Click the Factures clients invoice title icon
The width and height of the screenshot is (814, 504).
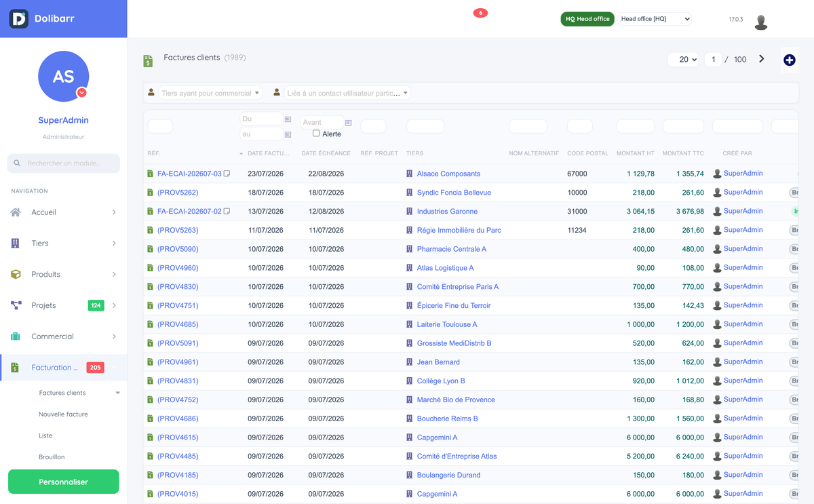pyautogui.click(x=148, y=61)
